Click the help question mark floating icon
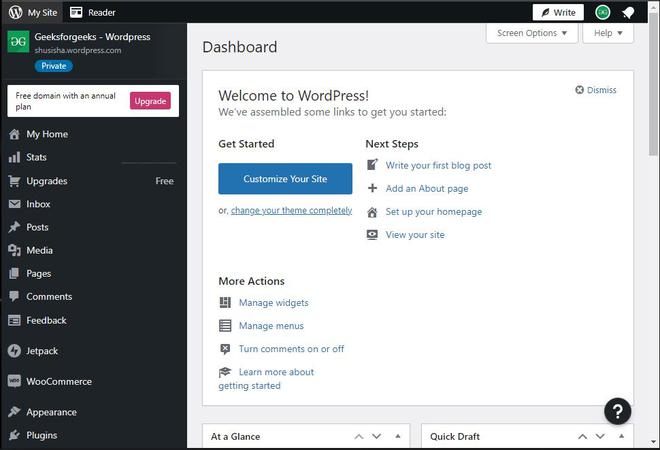 [617, 411]
